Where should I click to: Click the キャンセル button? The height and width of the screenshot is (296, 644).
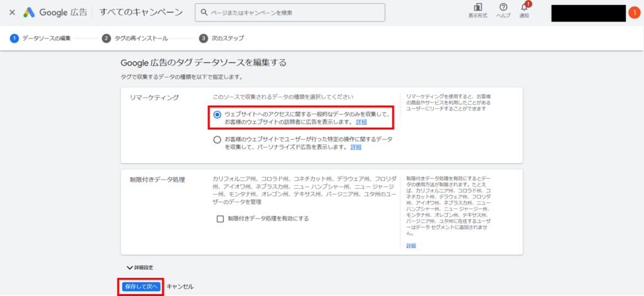180,287
